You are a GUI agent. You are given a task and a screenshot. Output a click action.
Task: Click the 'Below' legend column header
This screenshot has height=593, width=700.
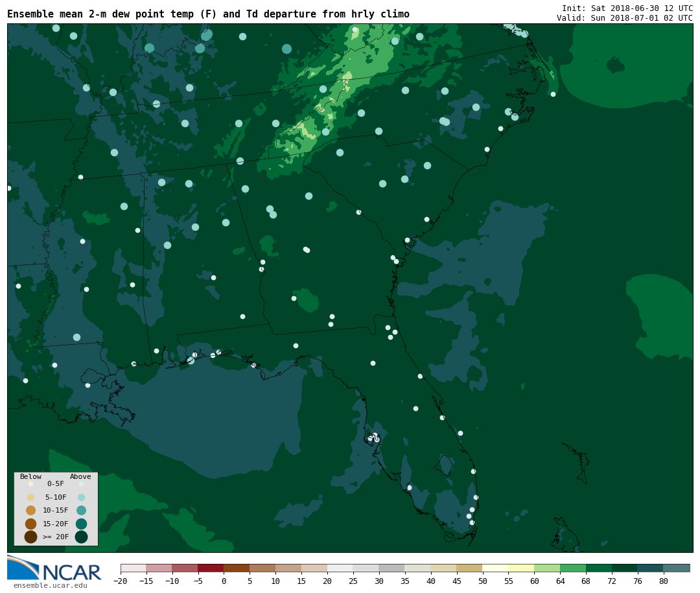pos(31,476)
